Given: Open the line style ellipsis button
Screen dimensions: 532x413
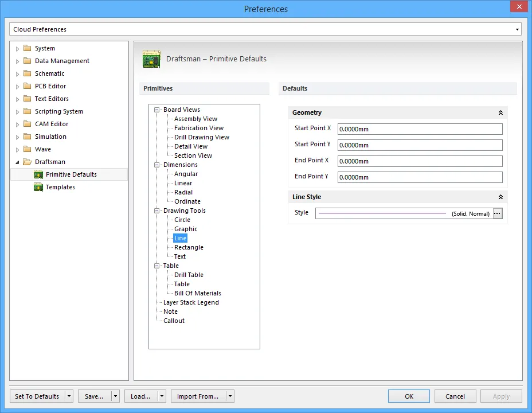Looking at the screenshot, I should pyautogui.click(x=498, y=213).
